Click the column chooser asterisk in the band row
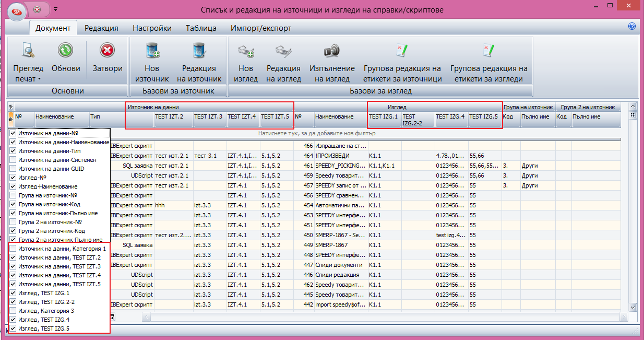The image size is (644, 340). tap(10, 107)
